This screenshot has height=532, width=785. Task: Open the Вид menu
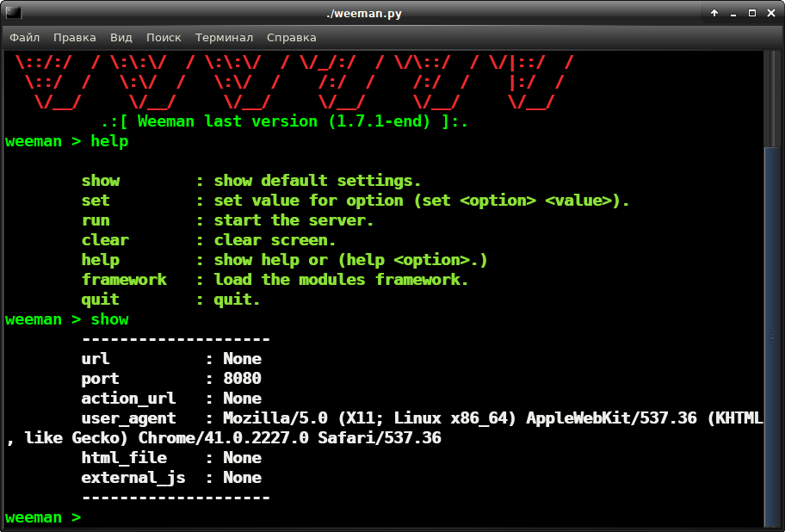pyautogui.click(x=121, y=37)
